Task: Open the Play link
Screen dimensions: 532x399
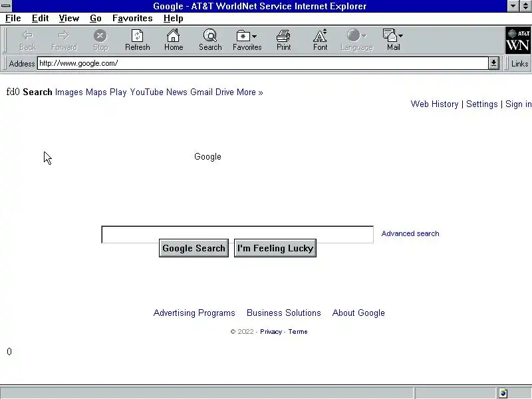Action: point(118,92)
